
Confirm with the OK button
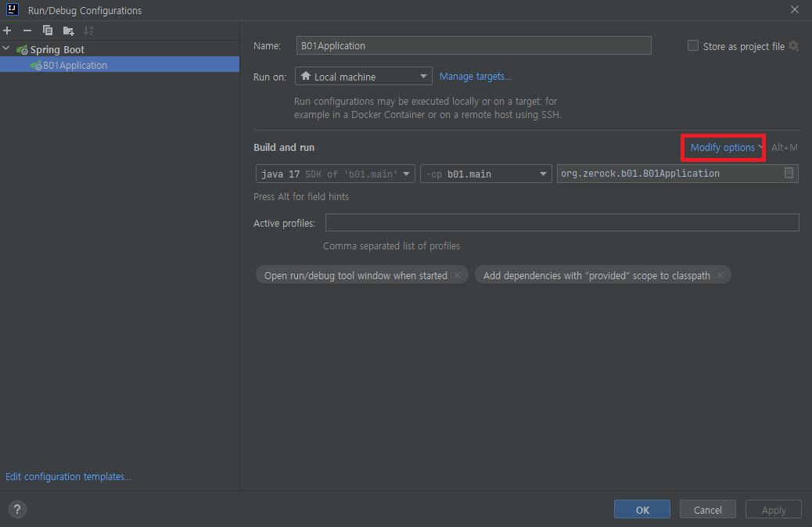coord(642,509)
